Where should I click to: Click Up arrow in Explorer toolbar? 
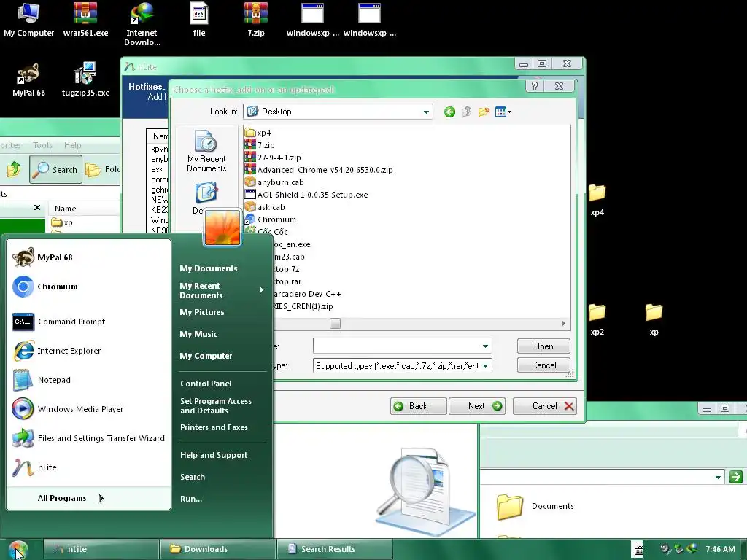pos(14,169)
